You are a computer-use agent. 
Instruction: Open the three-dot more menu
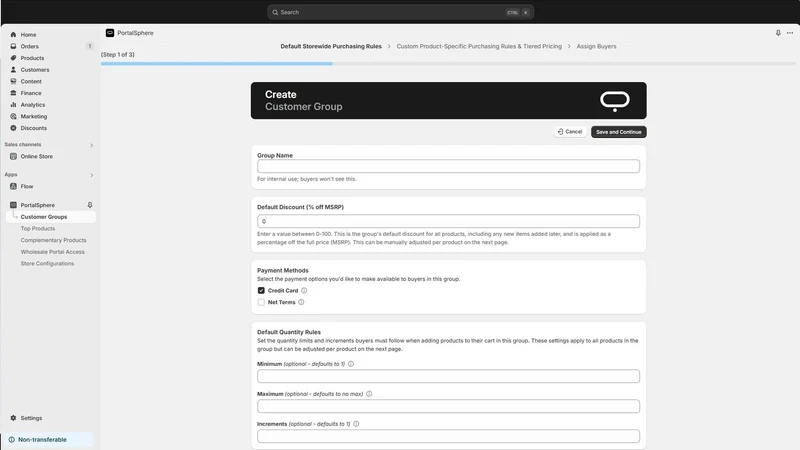click(790, 33)
